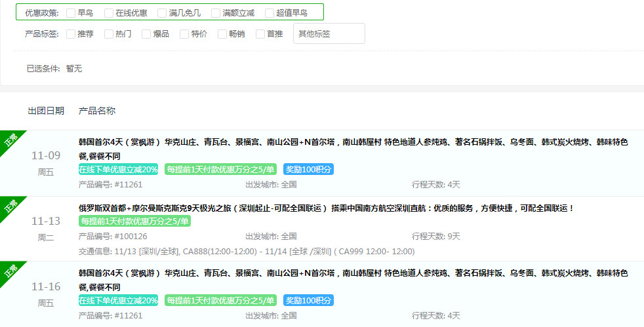Click the 正常 status ribbon on 11-13 row

[10, 206]
